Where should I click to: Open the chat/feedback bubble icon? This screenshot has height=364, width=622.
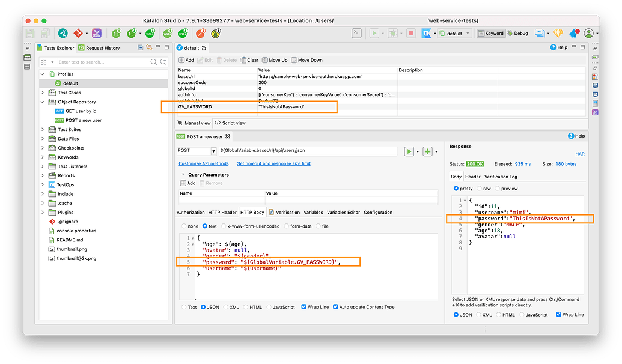point(539,34)
